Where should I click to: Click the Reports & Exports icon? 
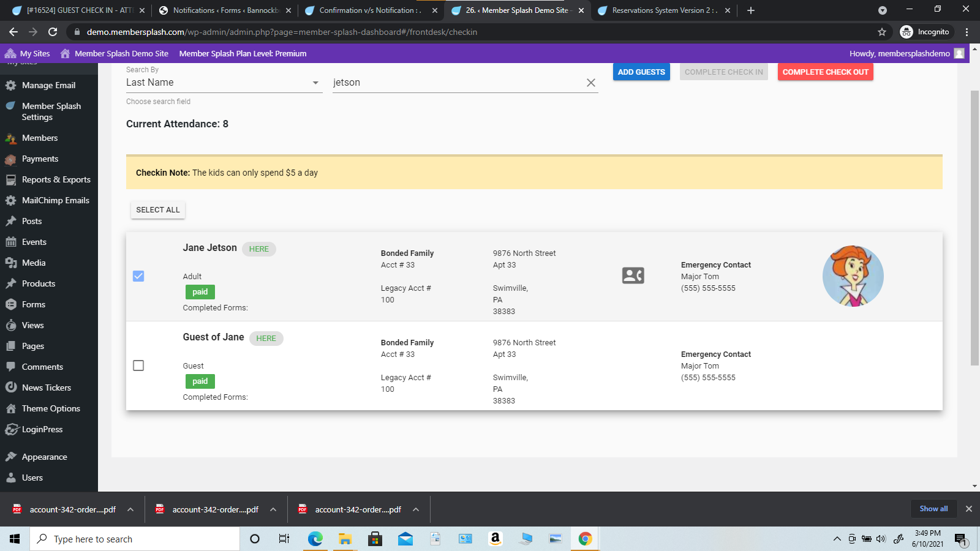point(10,179)
